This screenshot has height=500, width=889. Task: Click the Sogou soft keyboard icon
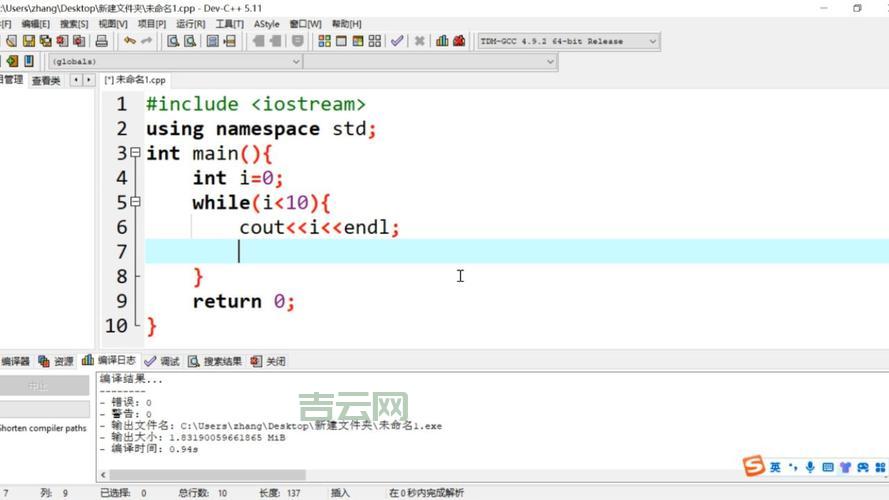(828, 467)
